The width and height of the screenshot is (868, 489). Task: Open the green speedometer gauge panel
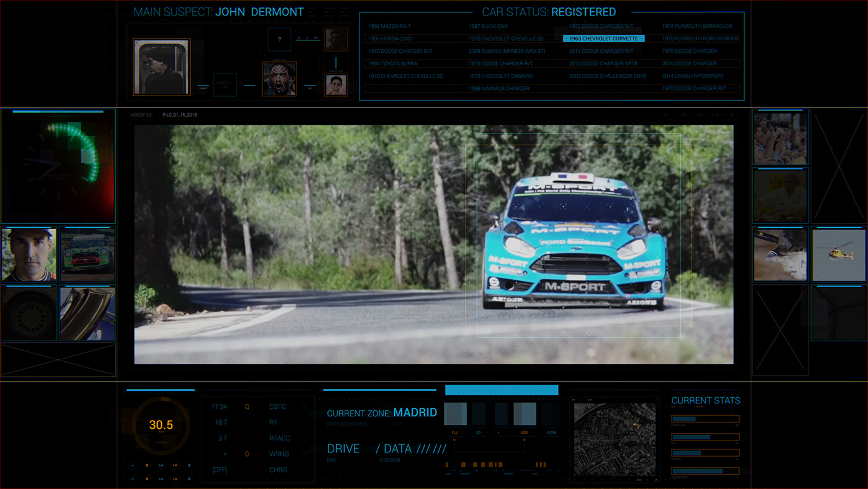click(x=58, y=166)
